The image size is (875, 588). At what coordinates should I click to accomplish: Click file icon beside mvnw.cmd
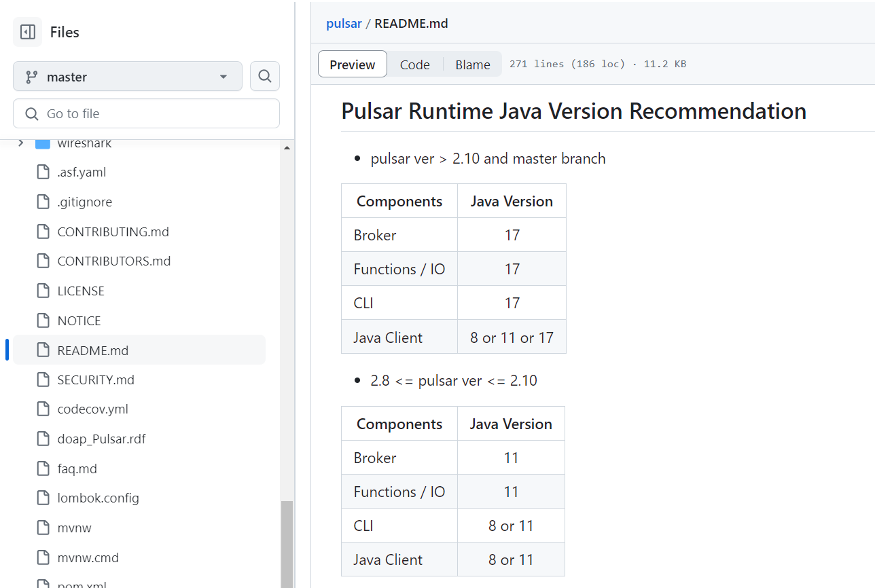coord(43,557)
